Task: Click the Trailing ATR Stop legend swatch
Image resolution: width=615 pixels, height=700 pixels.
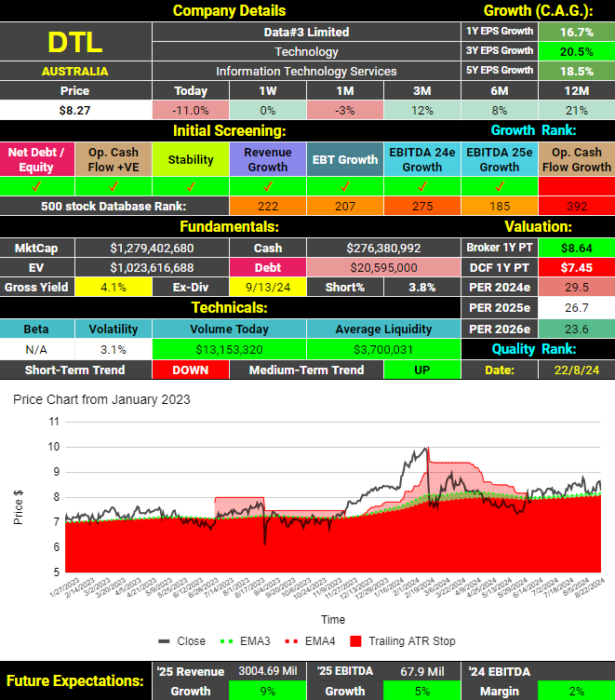Action: coord(355,641)
